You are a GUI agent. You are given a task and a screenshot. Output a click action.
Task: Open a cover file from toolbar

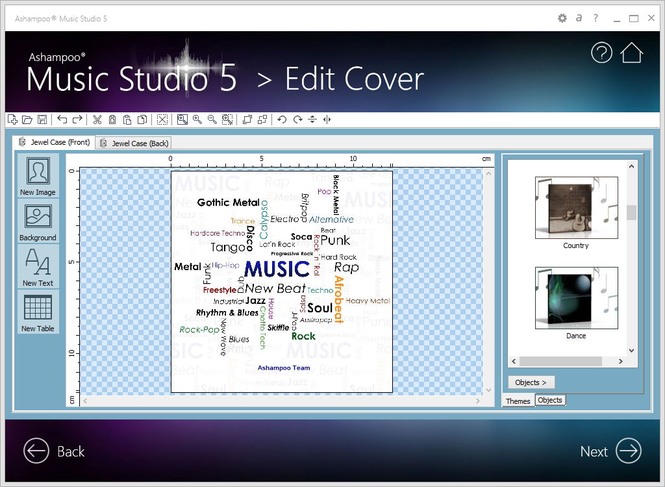pos(27,120)
